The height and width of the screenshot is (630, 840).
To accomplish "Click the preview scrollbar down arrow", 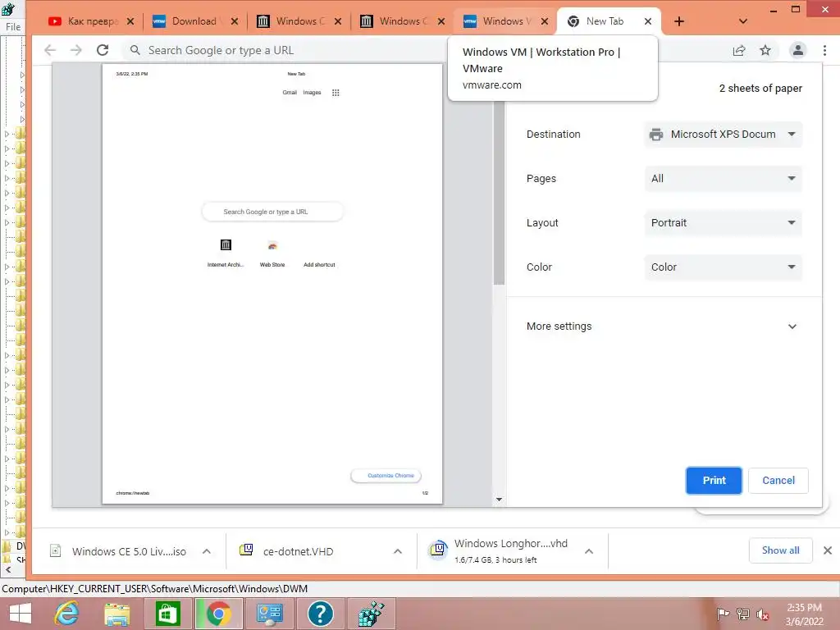I will [499, 500].
